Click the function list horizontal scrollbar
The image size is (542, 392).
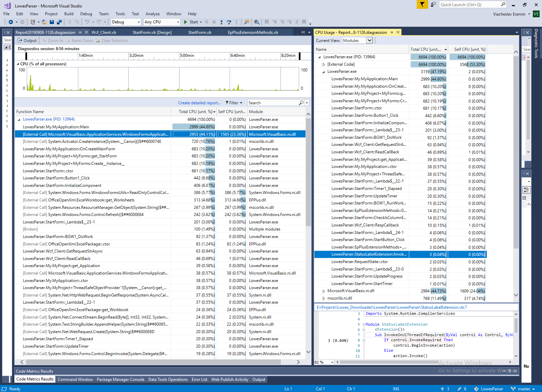(x=152, y=362)
